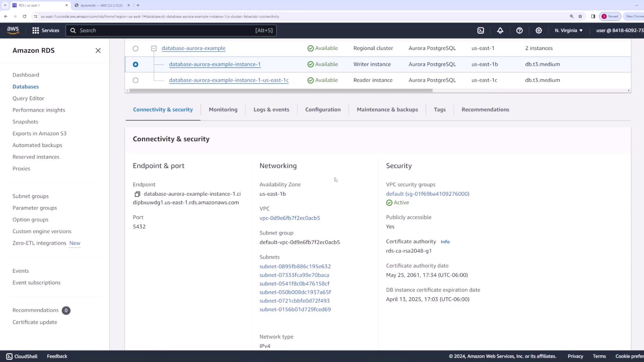The image size is (644, 362).
Task: Collapse the database-aurora-example cluster tree
Action: tap(154, 49)
